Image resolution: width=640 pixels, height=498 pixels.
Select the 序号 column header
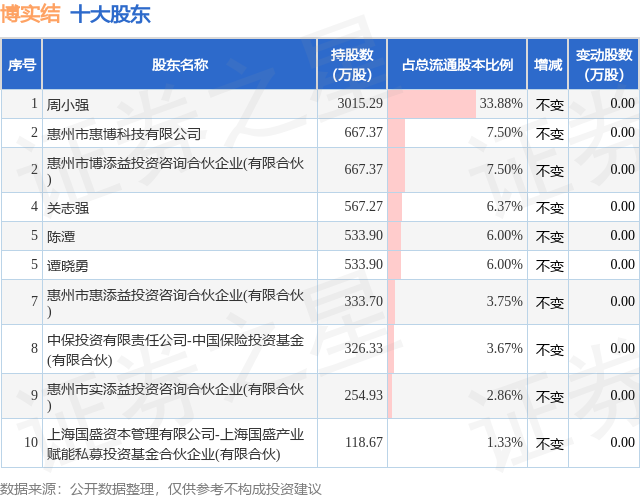click(22, 64)
